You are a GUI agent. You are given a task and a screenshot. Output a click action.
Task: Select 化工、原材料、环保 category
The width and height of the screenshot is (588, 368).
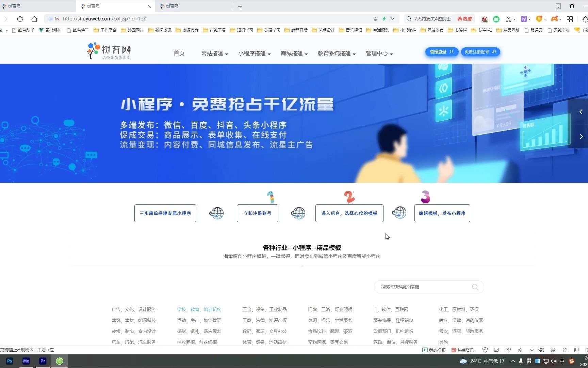[x=459, y=309]
